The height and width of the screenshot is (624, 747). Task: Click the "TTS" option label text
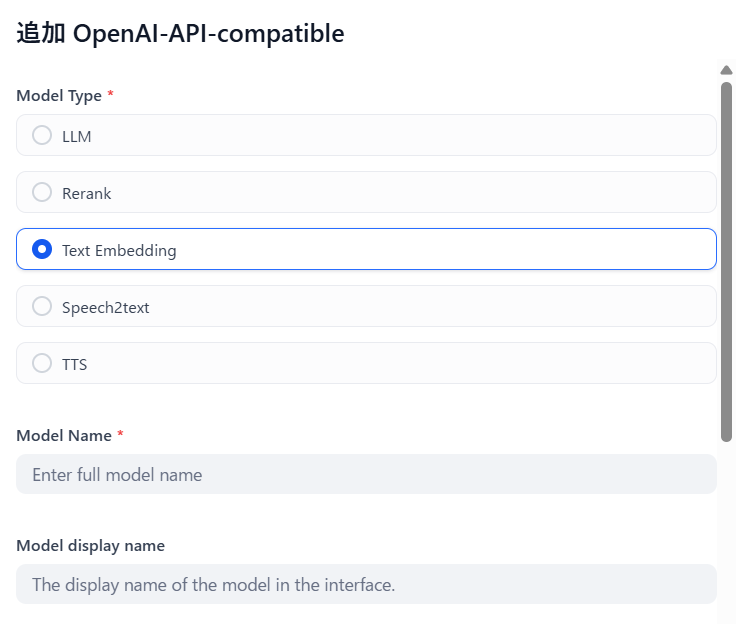(75, 365)
